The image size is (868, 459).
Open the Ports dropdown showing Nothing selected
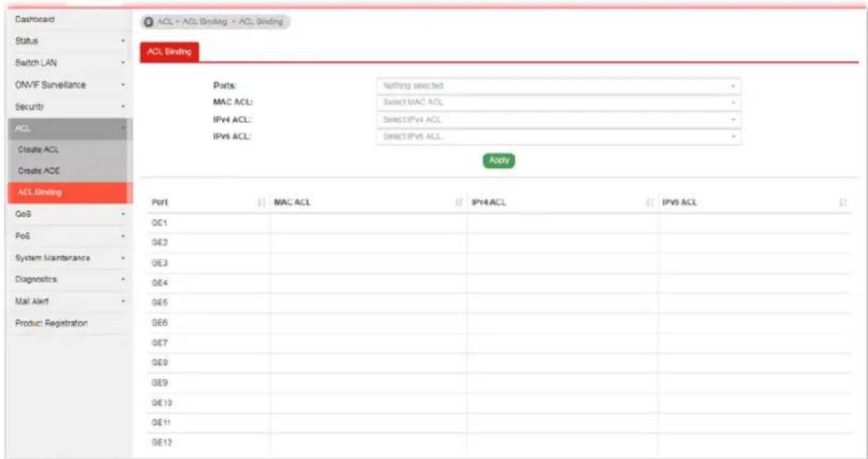coord(559,86)
